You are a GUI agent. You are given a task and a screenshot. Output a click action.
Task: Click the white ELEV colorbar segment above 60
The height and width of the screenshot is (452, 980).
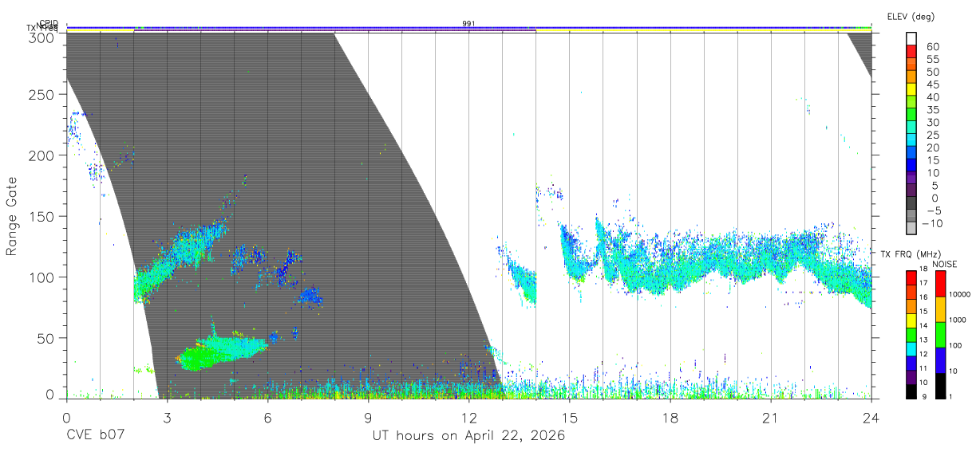pos(912,39)
